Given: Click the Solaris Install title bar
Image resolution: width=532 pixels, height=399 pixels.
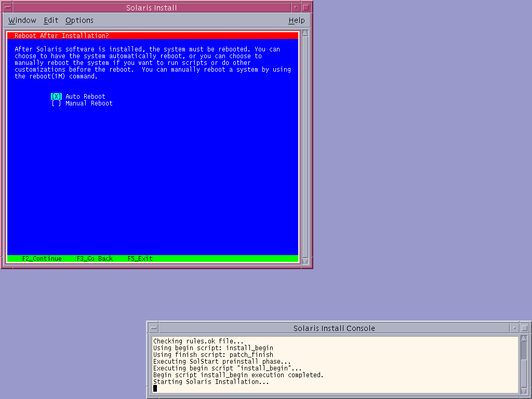Looking at the screenshot, I should tap(152, 7).
